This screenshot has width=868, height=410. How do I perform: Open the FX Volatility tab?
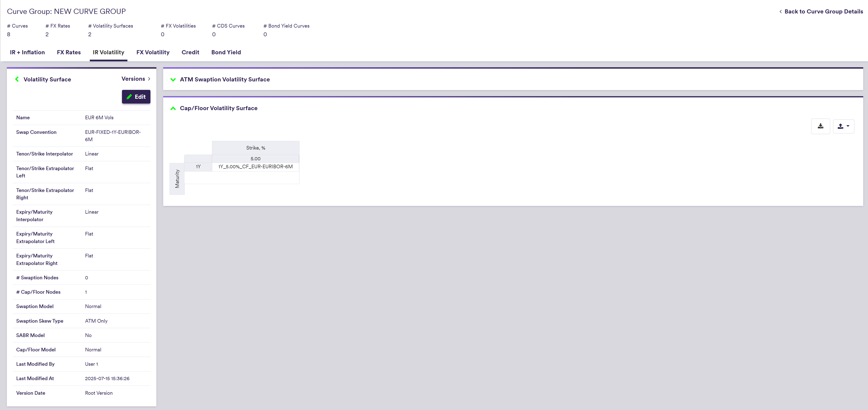[x=153, y=52]
